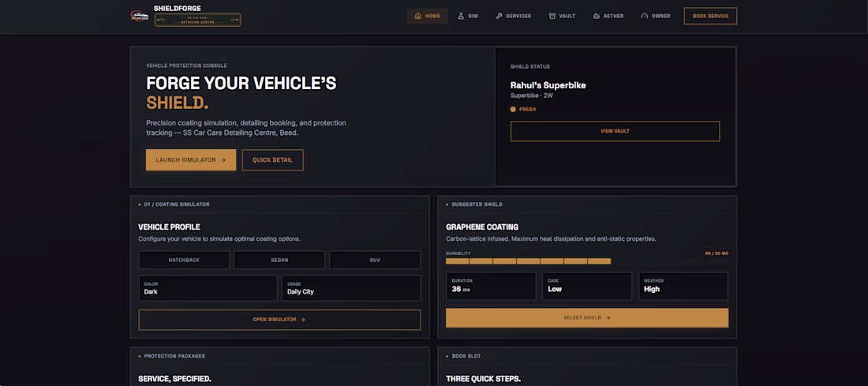Screen dimensions: 868x386
Task: Click the Services wrench icon
Action: coord(499,16)
